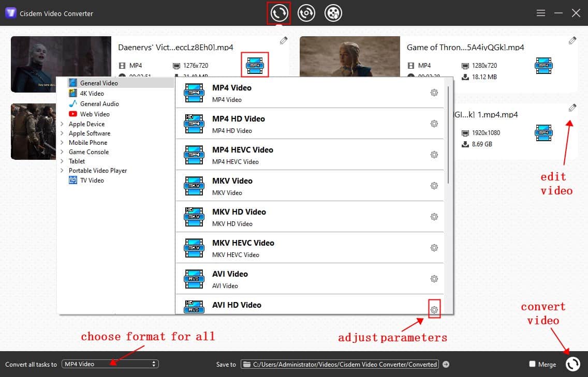Click the 8.69 GB file size
Viewport: 588px width, 377px height.
[x=482, y=144]
